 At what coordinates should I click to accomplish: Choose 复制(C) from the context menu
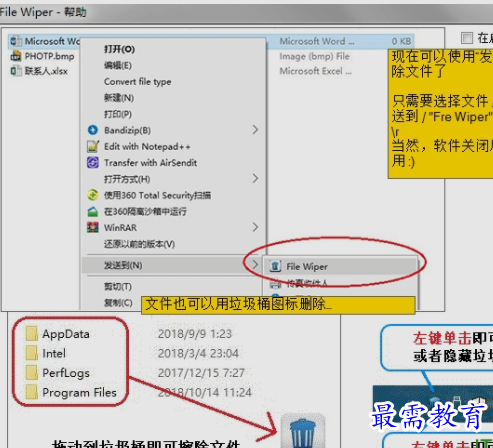118,303
